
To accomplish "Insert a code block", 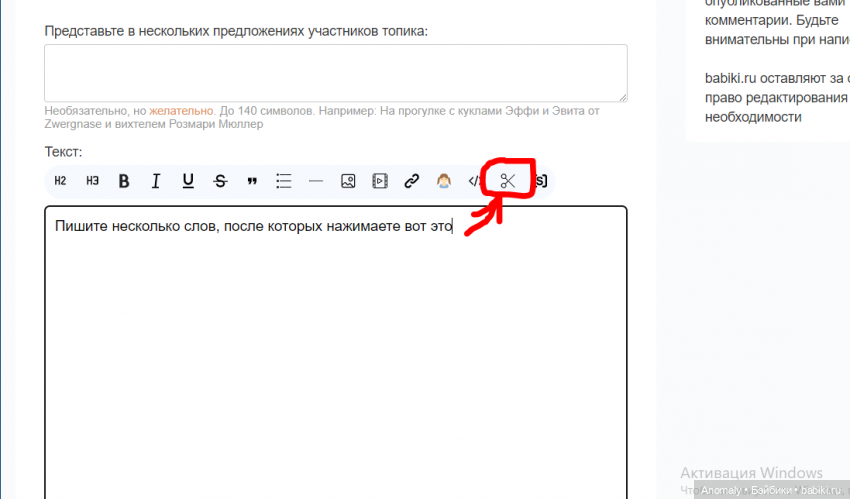I will tap(475, 181).
